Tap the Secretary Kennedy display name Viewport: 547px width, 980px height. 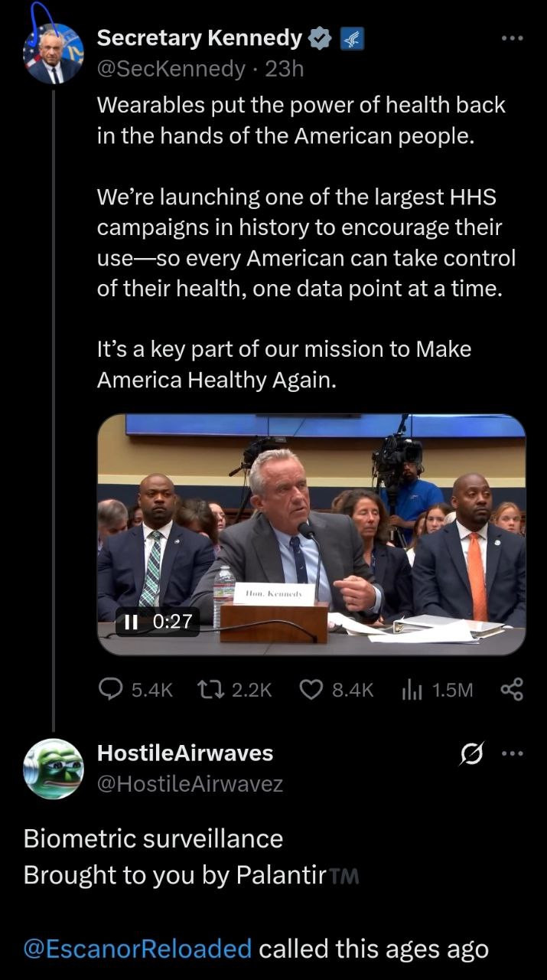(x=199, y=38)
